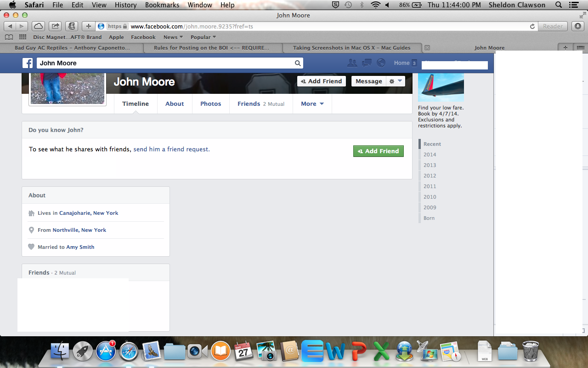
Task: Open the Reading List book icon
Action: pos(9,37)
